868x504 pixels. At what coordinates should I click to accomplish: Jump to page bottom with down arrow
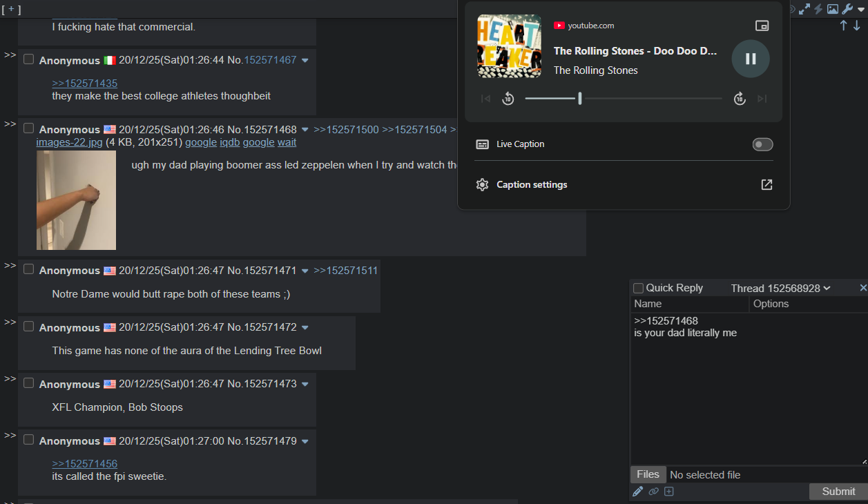coord(857,26)
